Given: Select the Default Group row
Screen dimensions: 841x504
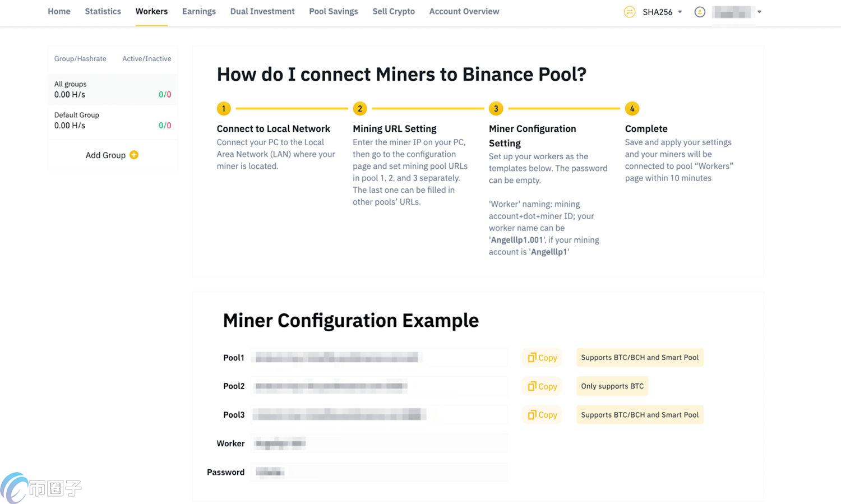Looking at the screenshot, I should point(113,120).
